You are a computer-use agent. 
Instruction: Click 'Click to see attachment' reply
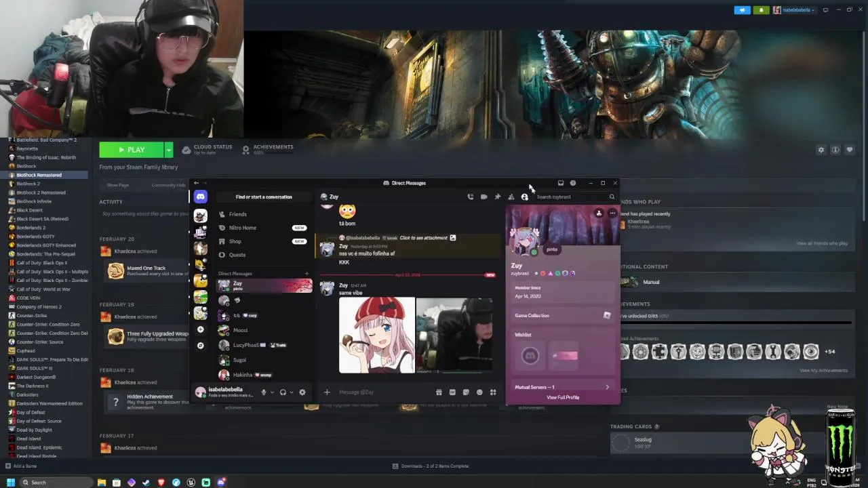pyautogui.click(x=423, y=238)
